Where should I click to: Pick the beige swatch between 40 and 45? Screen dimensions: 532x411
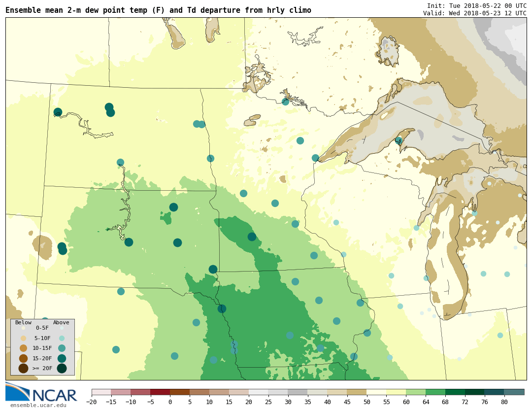tap(337, 392)
